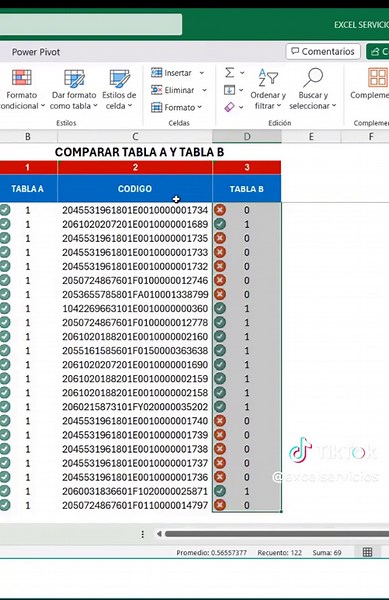Image resolution: width=389 pixels, height=600 pixels.
Task: Click red X icon beside code ending 1734
Action: point(220,210)
